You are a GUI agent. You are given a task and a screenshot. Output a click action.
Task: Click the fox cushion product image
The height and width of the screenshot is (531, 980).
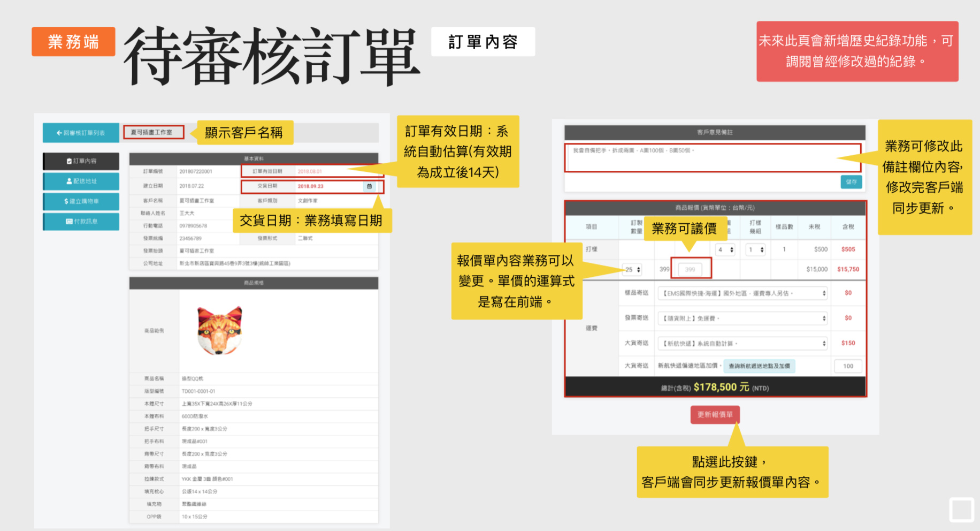pos(219,330)
